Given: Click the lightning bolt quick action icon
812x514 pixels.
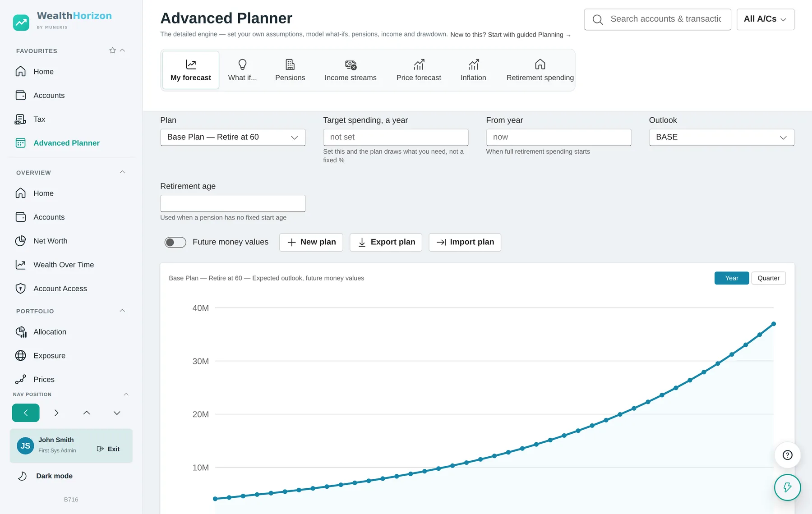Looking at the screenshot, I should pos(788,487).
